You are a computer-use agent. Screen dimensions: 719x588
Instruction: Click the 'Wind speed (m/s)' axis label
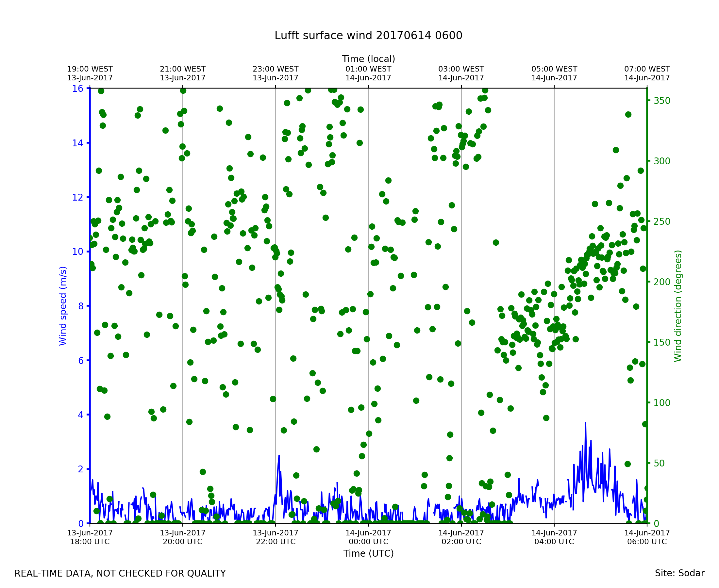pos(63,306)
